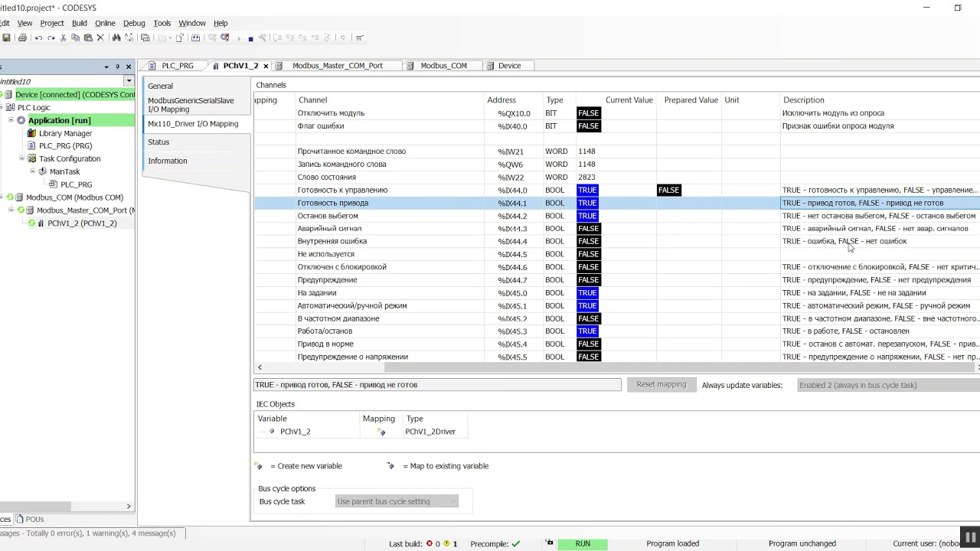Click the shopping cart toolbar icon

tap(359, 37)
